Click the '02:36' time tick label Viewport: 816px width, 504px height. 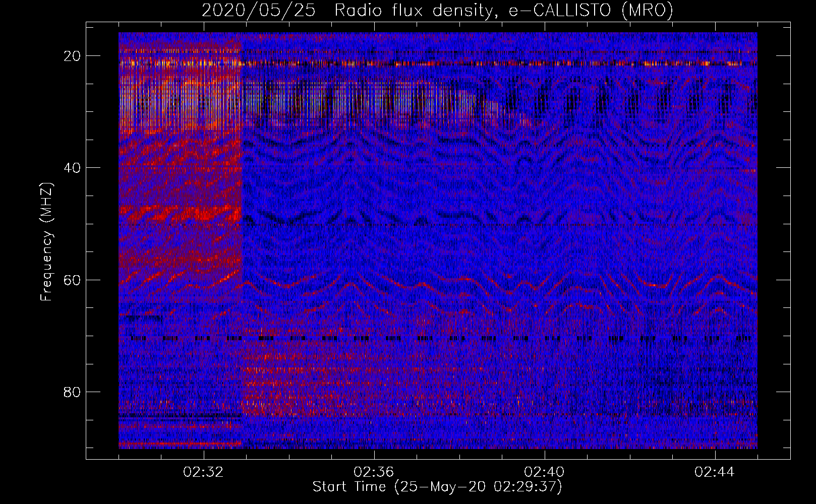(x=374, y=472)
